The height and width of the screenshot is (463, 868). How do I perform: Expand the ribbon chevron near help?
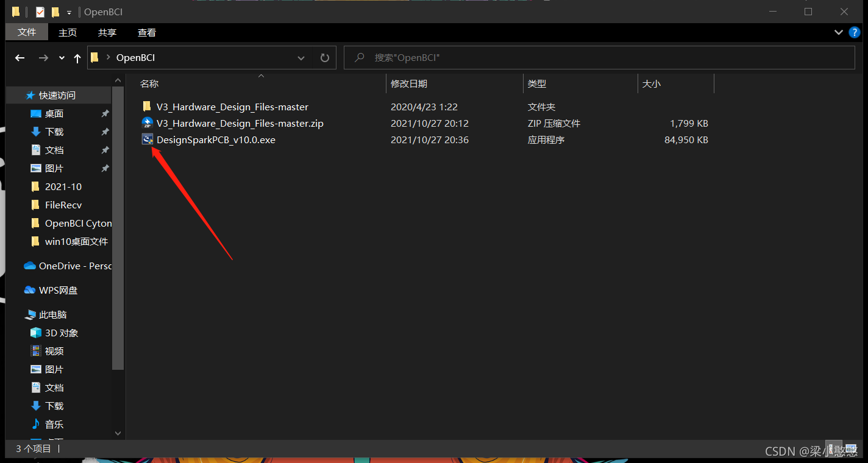tap(838, 32)
